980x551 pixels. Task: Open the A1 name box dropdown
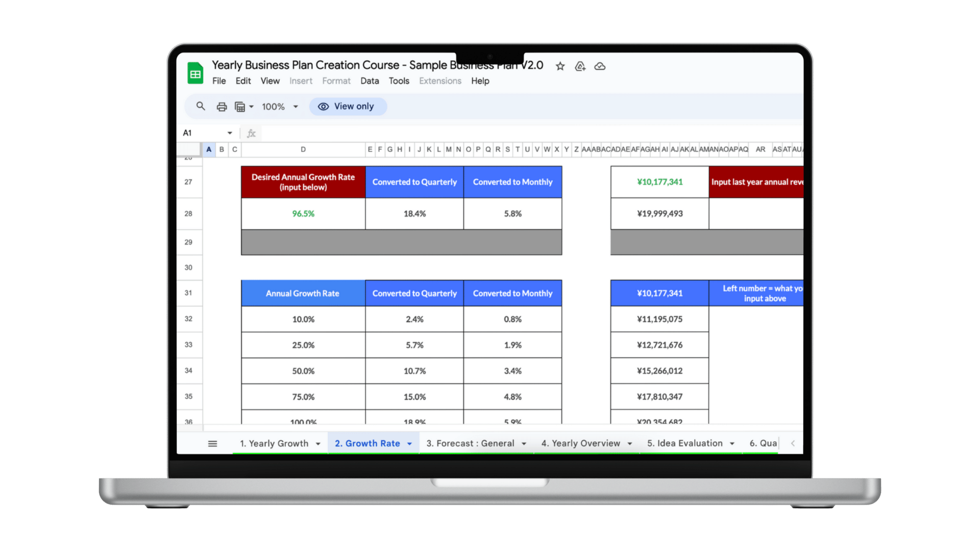click(x=230, y=133)
